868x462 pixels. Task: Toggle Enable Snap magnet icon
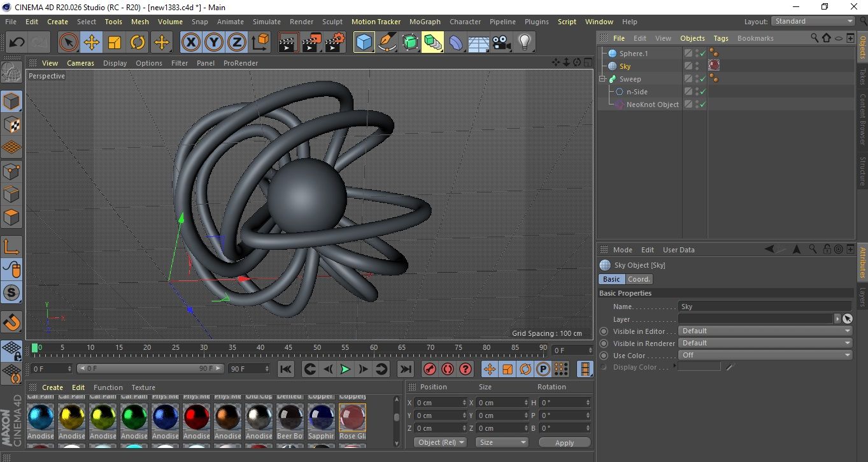point(11,322)
